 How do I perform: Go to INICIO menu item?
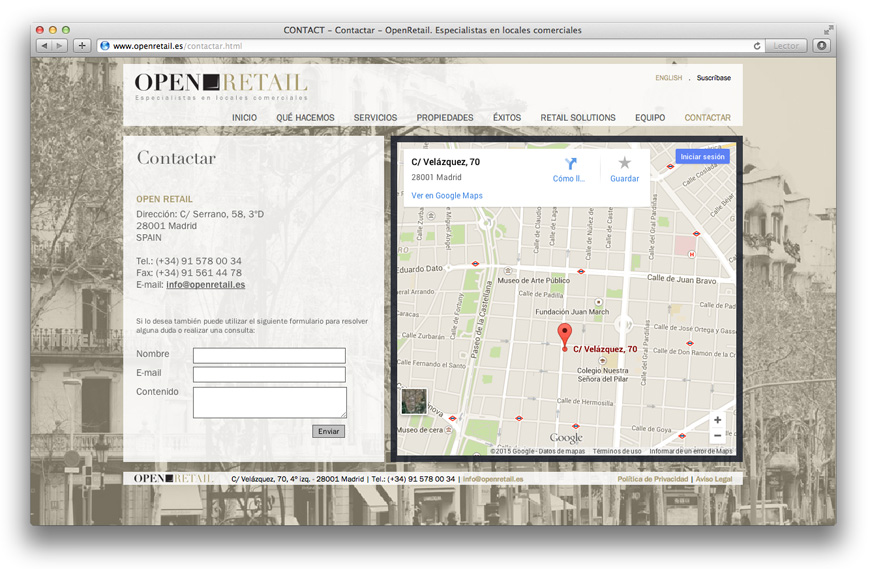(244, 118)
